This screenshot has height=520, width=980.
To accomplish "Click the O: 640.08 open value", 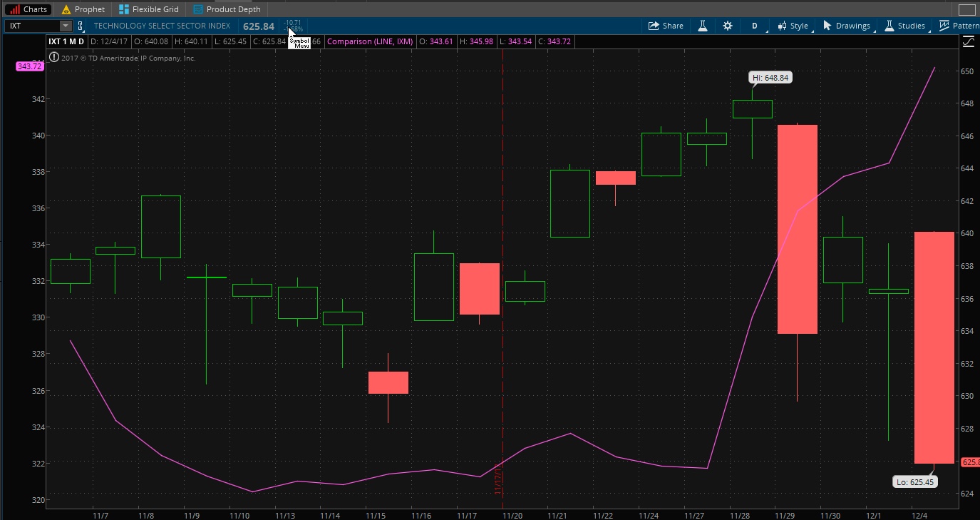I will click(x=150, y=41).
